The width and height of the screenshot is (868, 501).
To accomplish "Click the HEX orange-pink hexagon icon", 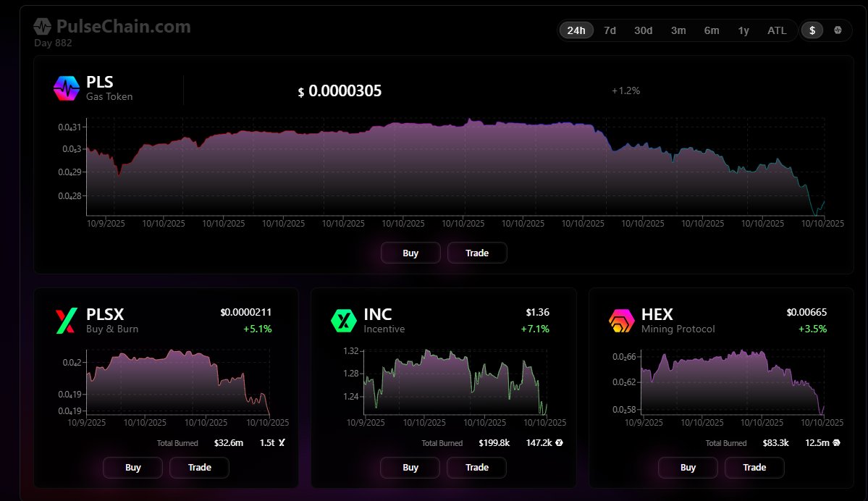I will coord(620,320).
